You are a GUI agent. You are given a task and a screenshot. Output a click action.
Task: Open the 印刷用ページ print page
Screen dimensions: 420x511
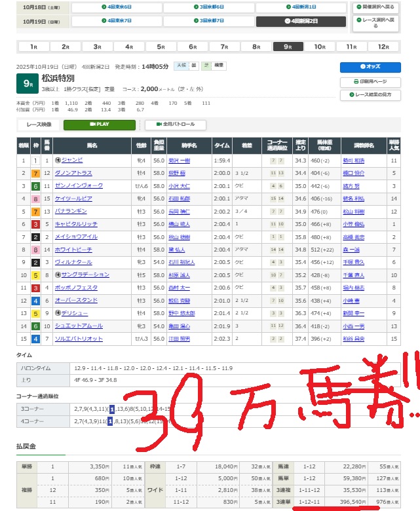pos(370,82)
